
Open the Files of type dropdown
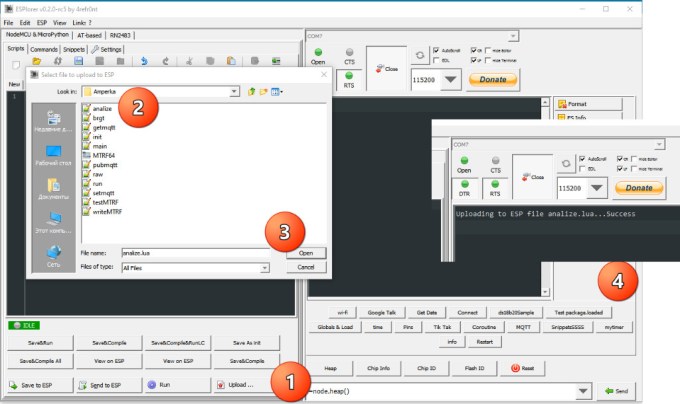point(265,268)
